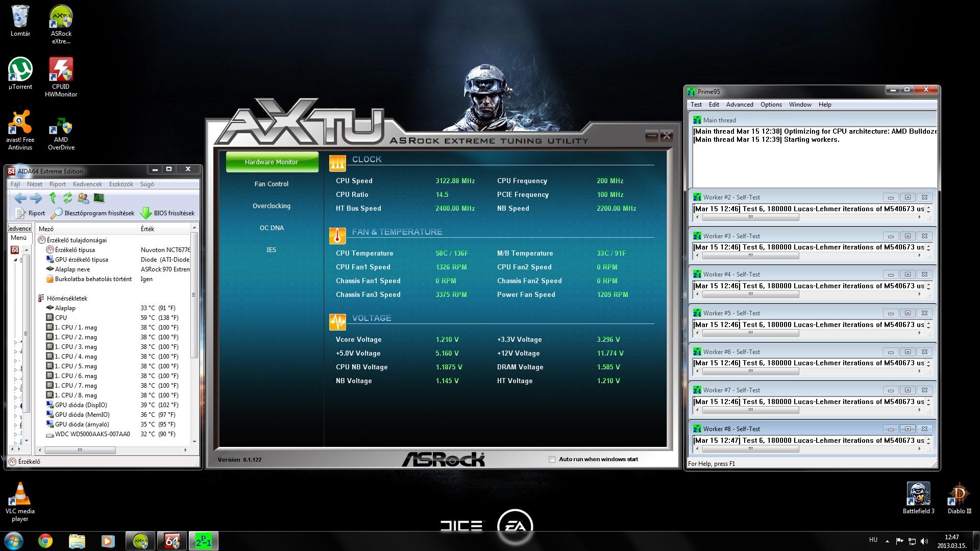Open the Edit menu in Prime95

coord(714,105)
